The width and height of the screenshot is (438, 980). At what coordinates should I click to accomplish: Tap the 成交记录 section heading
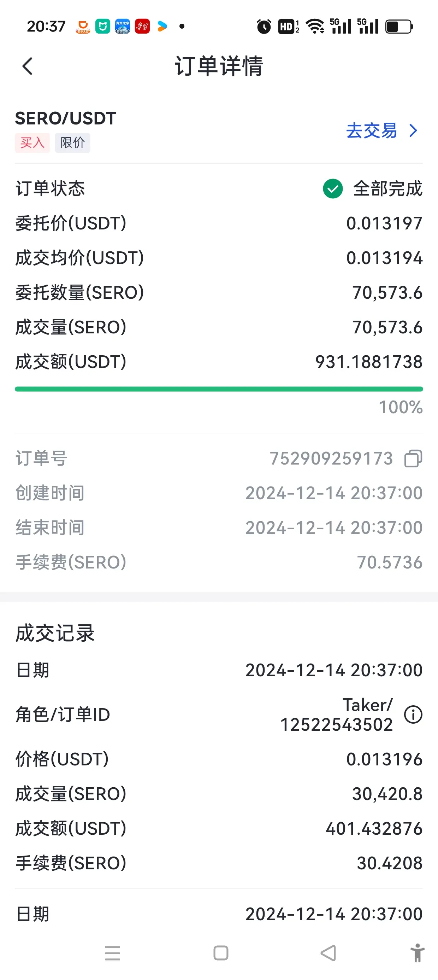point(55,634)
